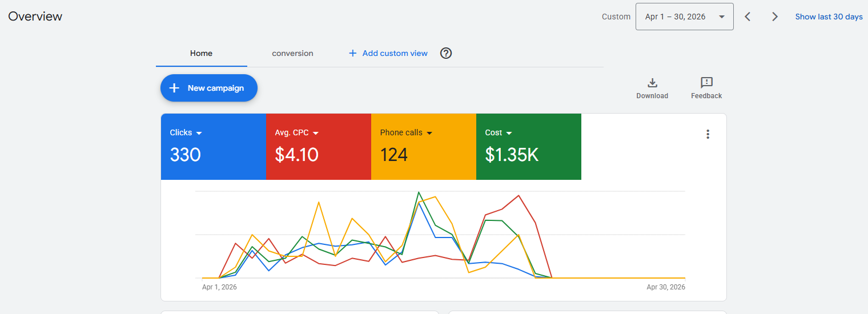Click Show last 30 days link
The image size is (868, 314).
[x=829, y=17]
